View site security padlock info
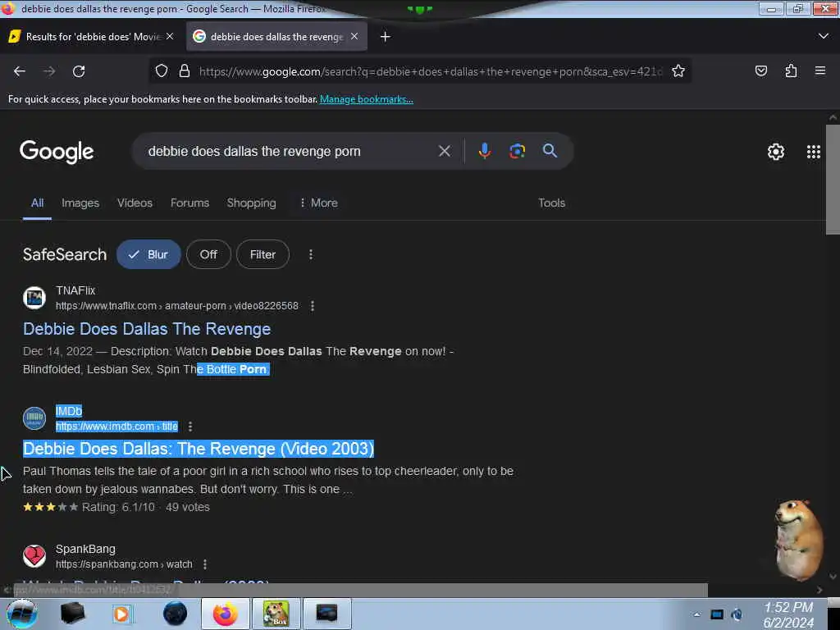The height and width of the screenshot is (630, 840). (185, 71)
